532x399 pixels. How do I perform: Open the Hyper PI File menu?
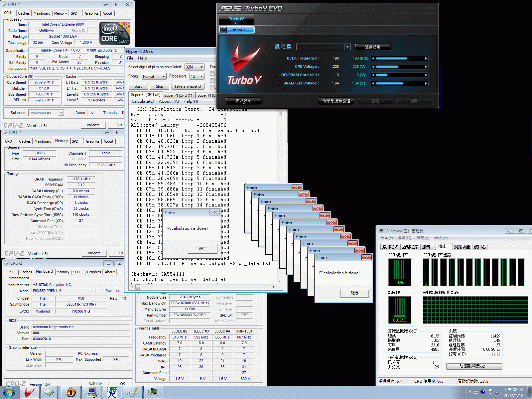tap(130, 58)
